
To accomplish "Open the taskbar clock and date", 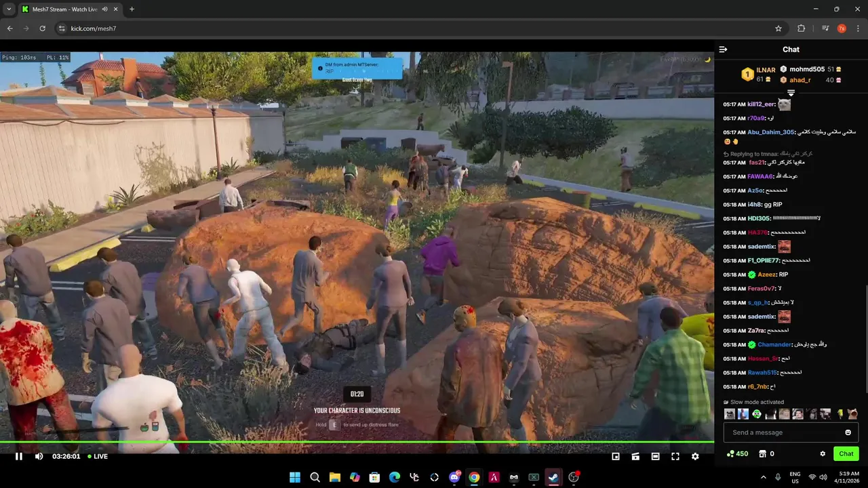I will click(x=847, y=477).
